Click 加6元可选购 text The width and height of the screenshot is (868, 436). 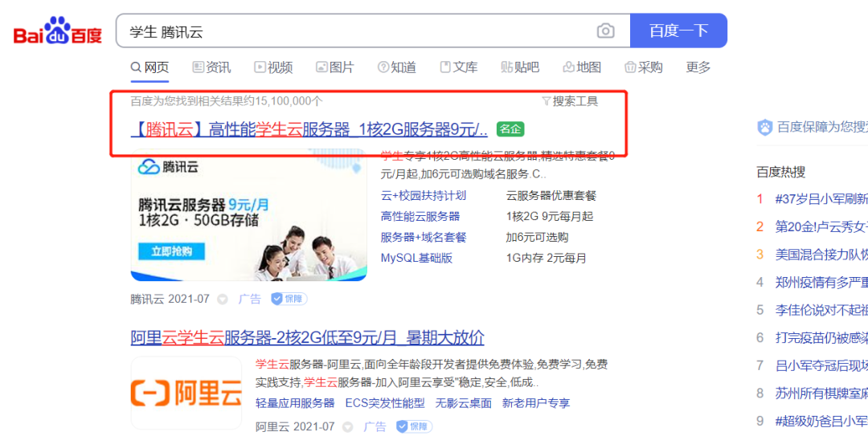click(537, 238)
